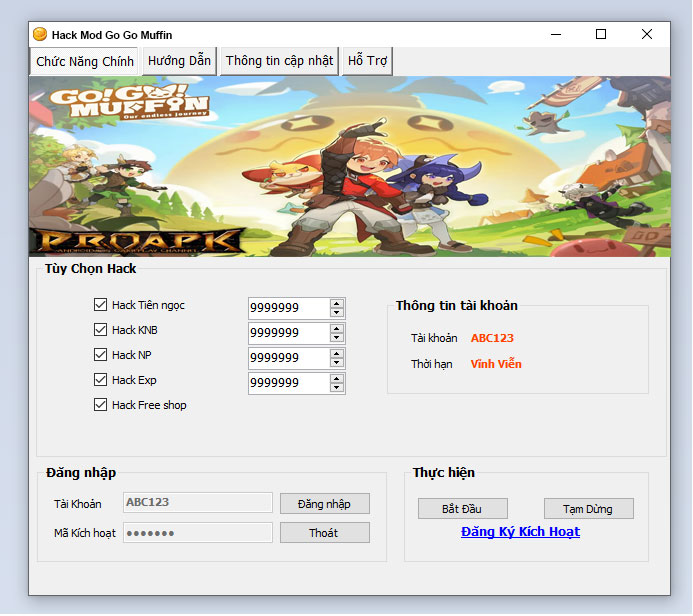Image resolution: width=693 pixels, height=616 pixels.
Task: Open the Hướng Dẫn tab
Action: tap(179, 61)
